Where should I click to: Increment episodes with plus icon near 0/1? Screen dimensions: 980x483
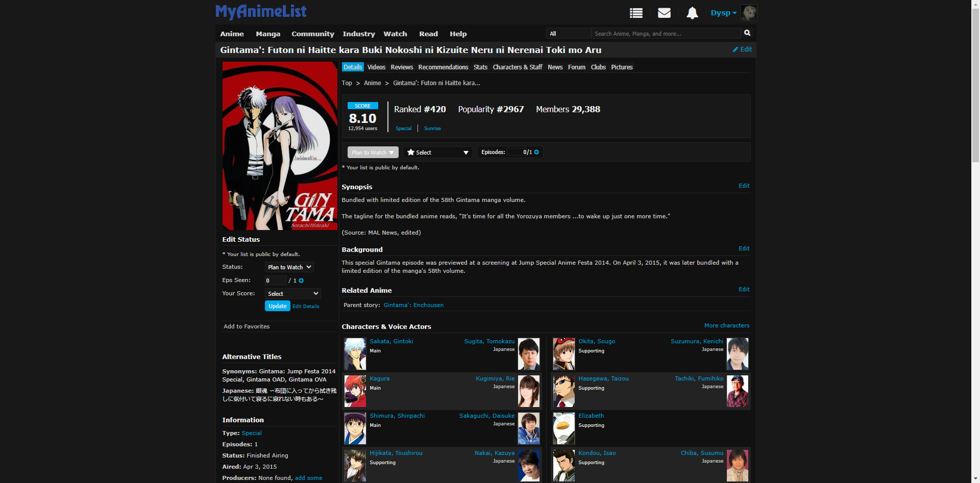click(536, 152)
